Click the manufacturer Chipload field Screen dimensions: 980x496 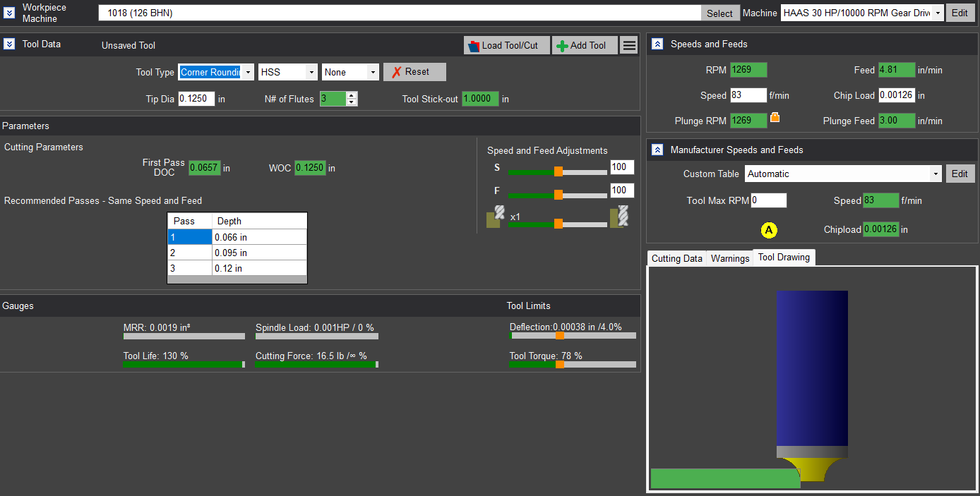[x=880, y=229]
